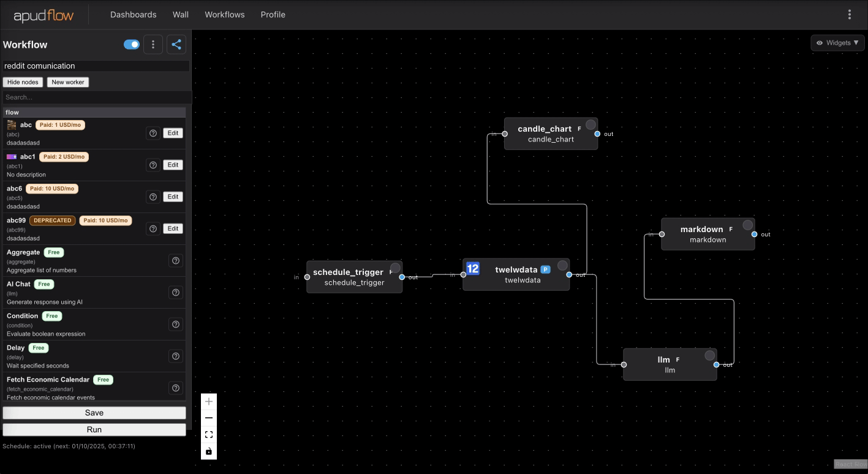
Task: Click the lock icon in the canvas controls
Action: click(208, 451)
